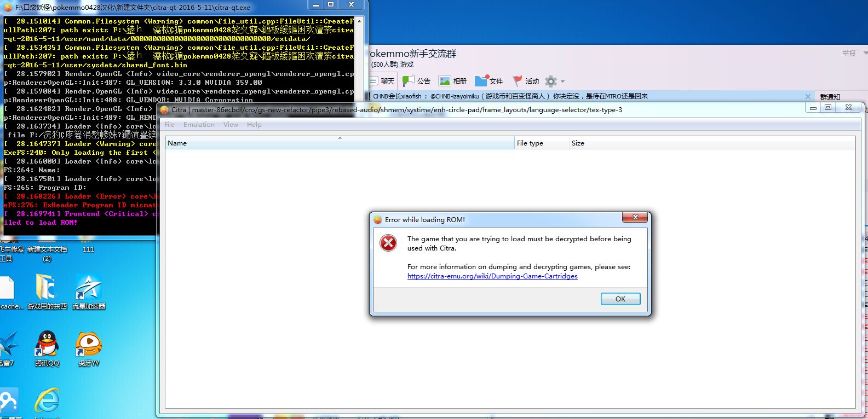Select the 游戏用的东西 desktop folder

47,292
